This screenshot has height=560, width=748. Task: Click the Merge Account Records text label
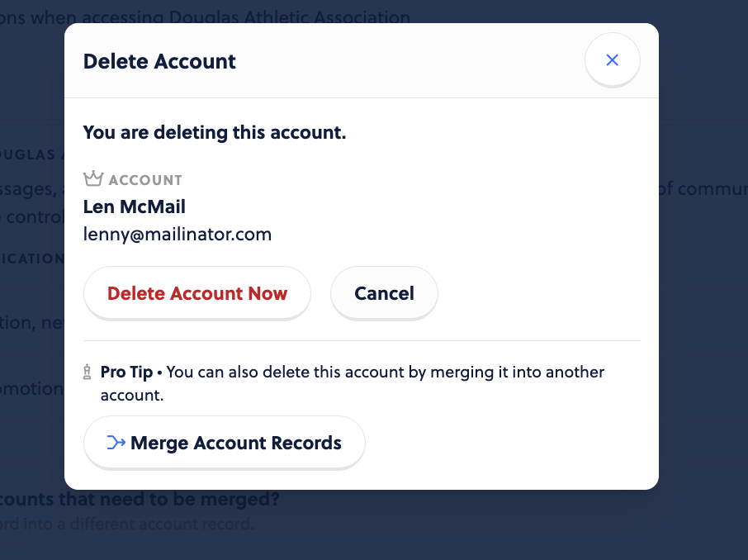(235, 443)
